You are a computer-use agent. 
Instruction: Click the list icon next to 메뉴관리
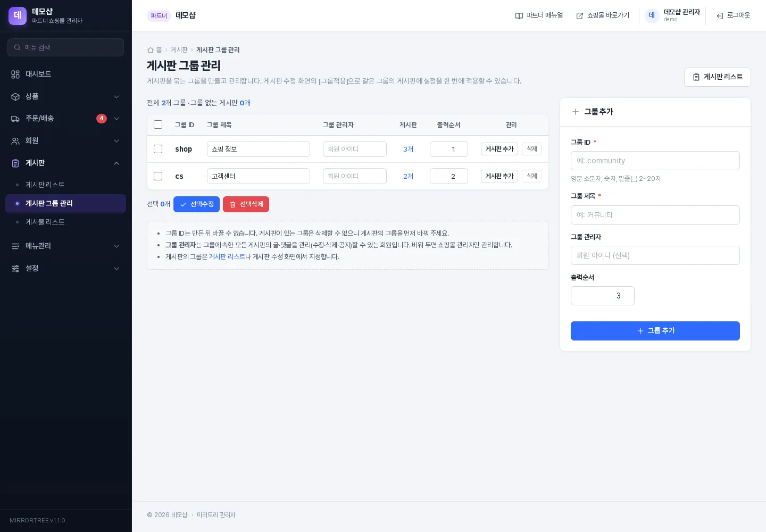click(x=15, y=246)
